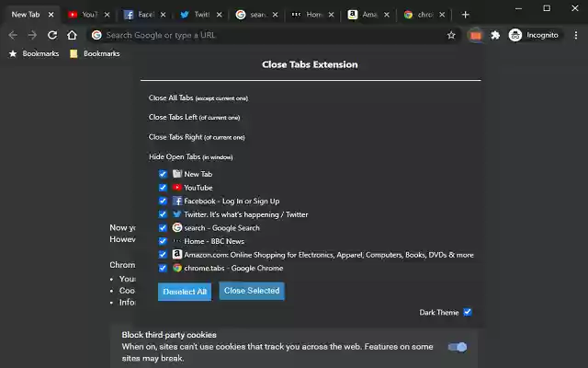The image size is (588, 368).
Task: Click 'Facebook - Log In or Sign Up' text
Action: click(232, 201)
